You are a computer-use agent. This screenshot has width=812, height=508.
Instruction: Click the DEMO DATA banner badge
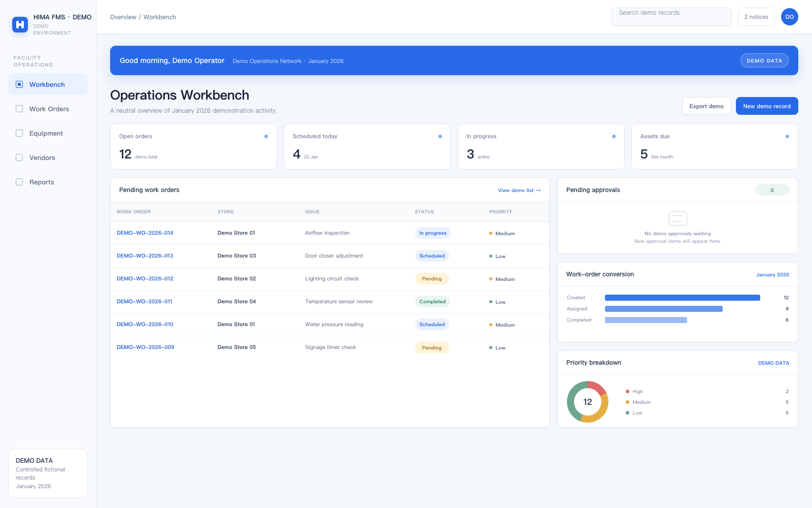[764, 60]
